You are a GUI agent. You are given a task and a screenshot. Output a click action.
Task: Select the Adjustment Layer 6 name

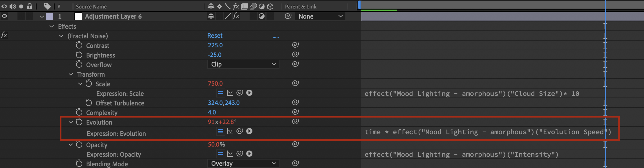113,16
